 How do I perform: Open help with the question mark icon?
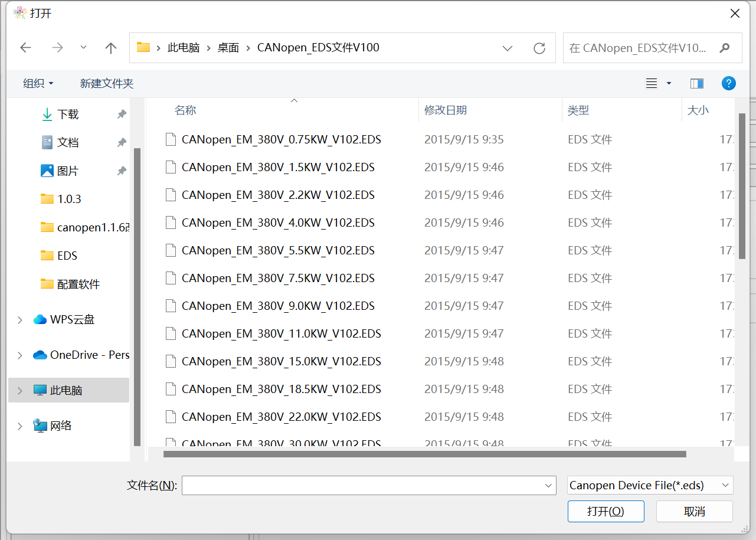click(x=729, y=83)
